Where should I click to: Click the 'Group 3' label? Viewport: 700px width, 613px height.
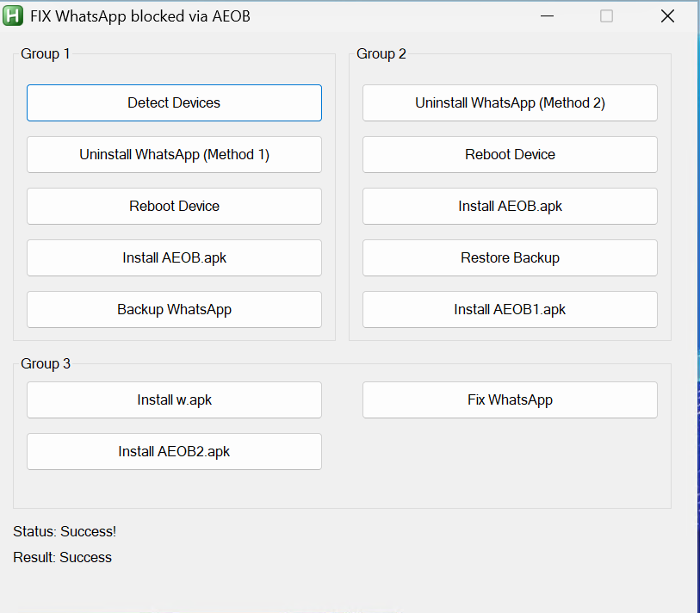click(x=46, y=363)
